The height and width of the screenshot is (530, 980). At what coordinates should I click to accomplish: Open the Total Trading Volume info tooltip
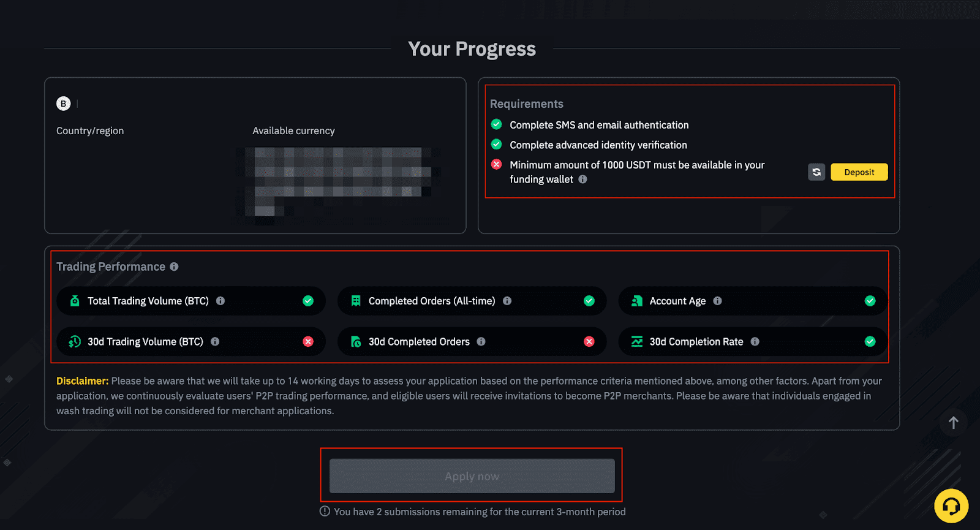coord(222,301)
